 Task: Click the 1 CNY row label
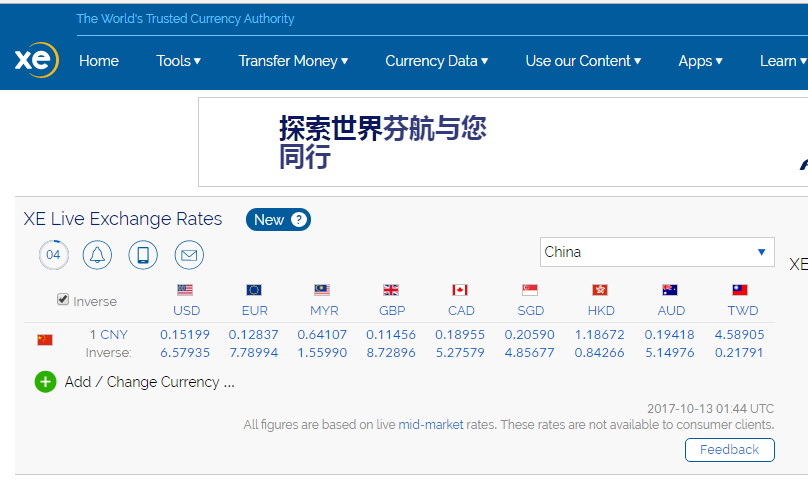(108, 335)
